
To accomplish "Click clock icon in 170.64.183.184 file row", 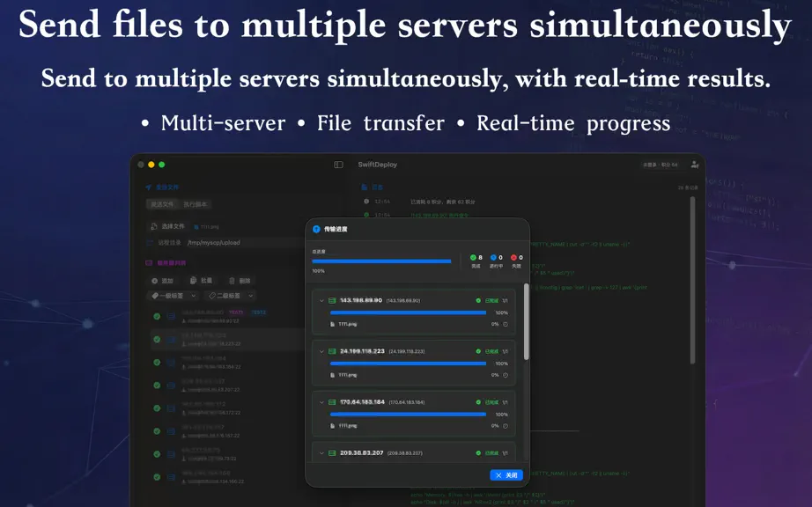I will pos(506,426).
